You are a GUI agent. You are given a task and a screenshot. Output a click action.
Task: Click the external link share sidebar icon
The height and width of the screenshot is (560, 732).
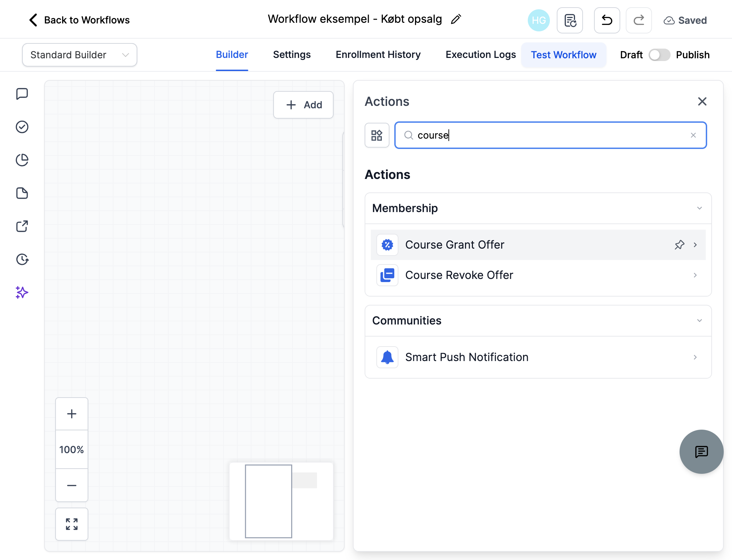(x=22, y=226)
